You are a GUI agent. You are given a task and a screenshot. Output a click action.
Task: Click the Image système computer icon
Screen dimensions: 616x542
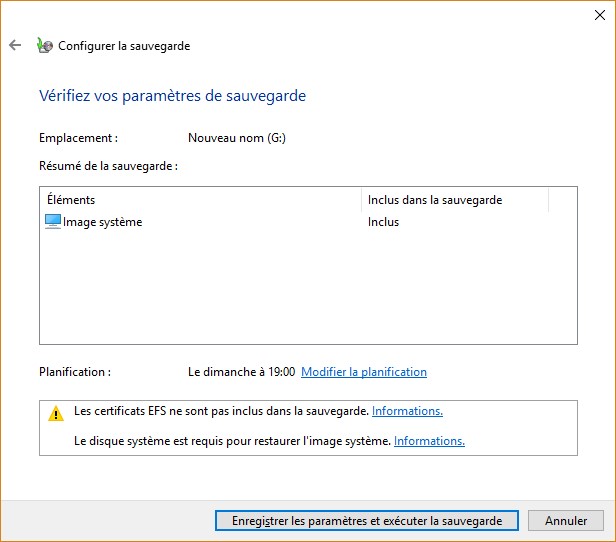(x=53, y=222)
